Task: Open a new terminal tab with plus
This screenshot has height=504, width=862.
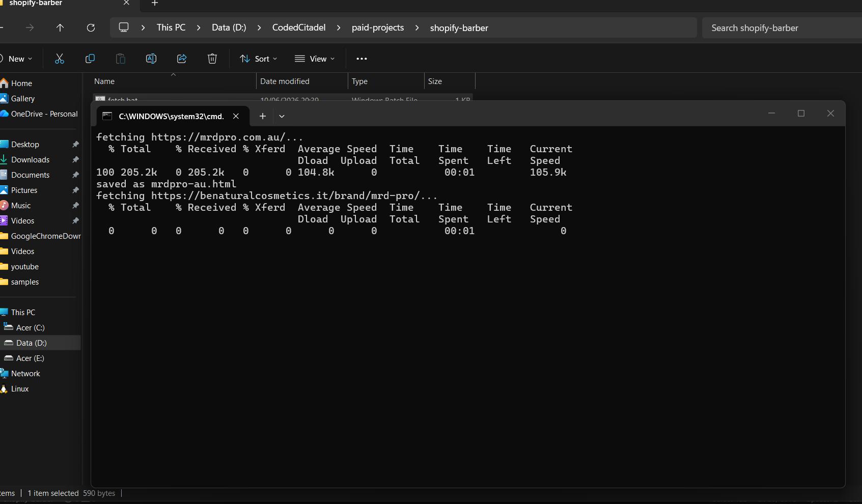Action: pos(263,116)
